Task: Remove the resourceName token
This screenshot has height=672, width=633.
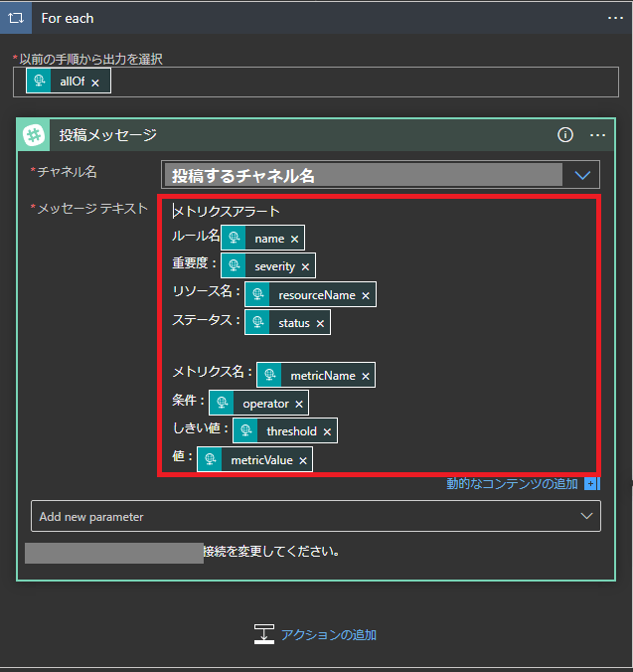Action: coord(366,295)
